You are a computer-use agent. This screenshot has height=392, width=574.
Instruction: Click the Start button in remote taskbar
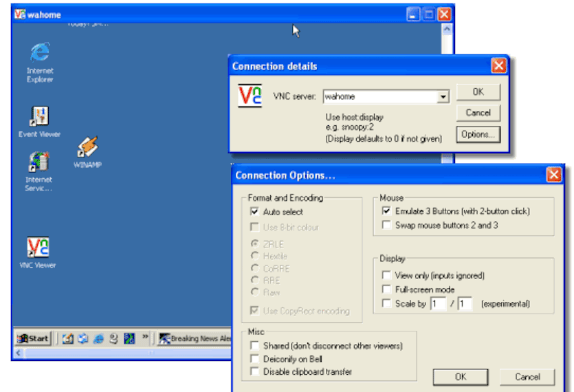click(33, 338)
